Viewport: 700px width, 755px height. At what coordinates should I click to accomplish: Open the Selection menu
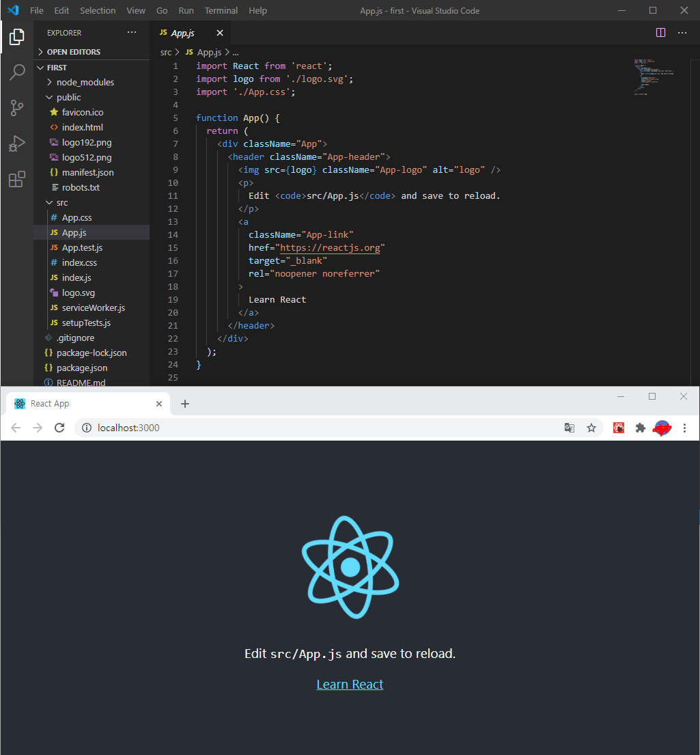pos(98,11)
